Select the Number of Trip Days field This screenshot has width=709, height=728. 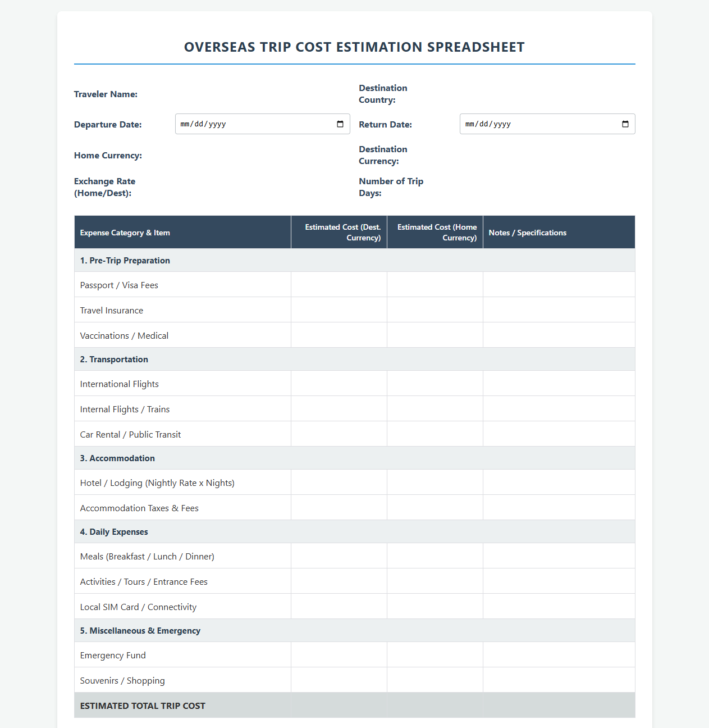(547, 187)
